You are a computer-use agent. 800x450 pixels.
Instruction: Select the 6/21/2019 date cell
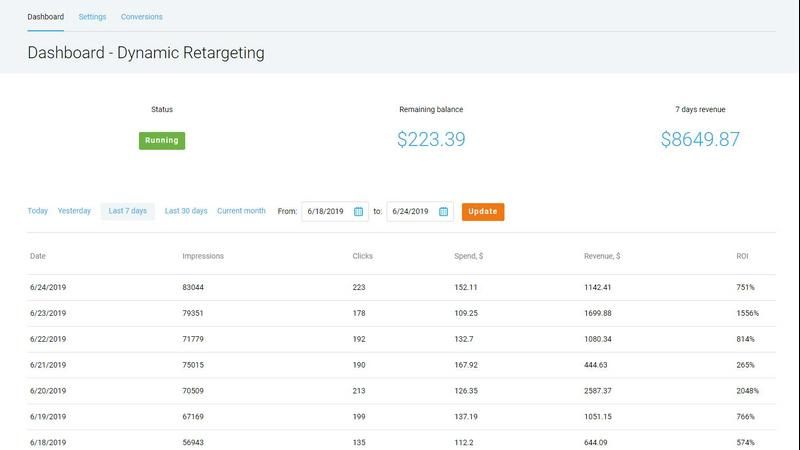(x=48, y=365)
